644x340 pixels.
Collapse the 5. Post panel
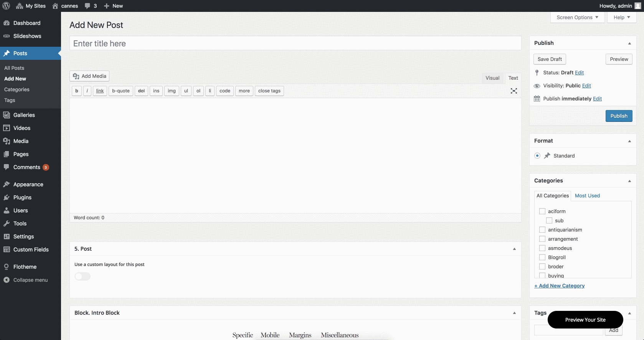[x=514, y=249]
